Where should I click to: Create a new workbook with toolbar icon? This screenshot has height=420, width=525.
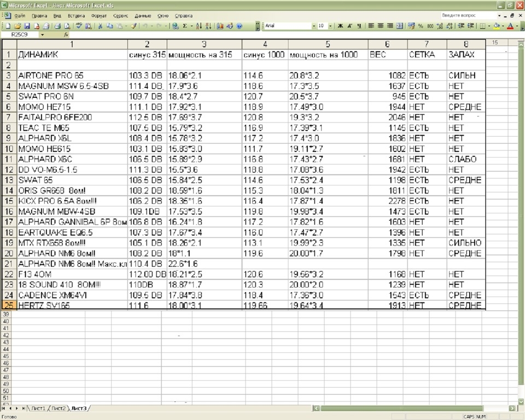[x=7, y=26]
